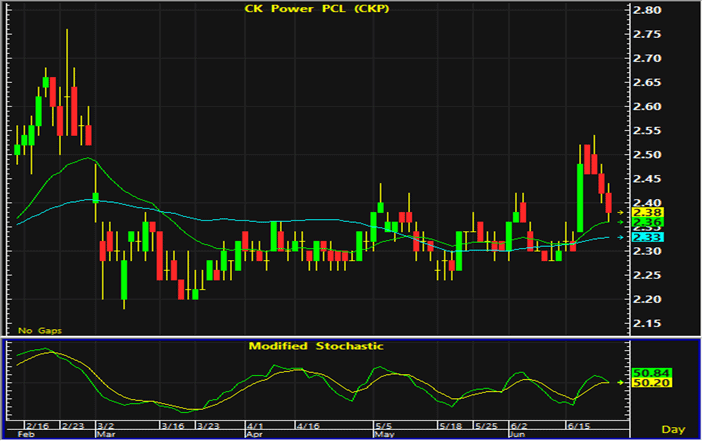The width and height of the screenshot is (703, 441).
Task: Click the Mar month label
Action: pos(106,434)
